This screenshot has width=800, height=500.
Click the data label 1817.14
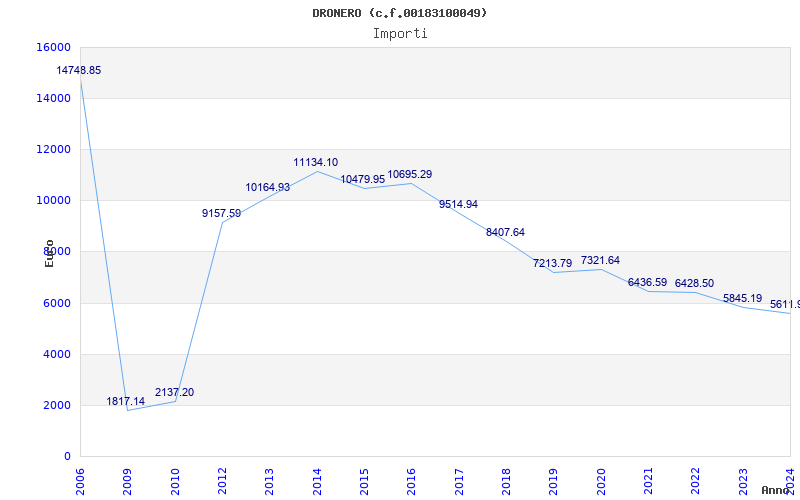click(126, 402)
